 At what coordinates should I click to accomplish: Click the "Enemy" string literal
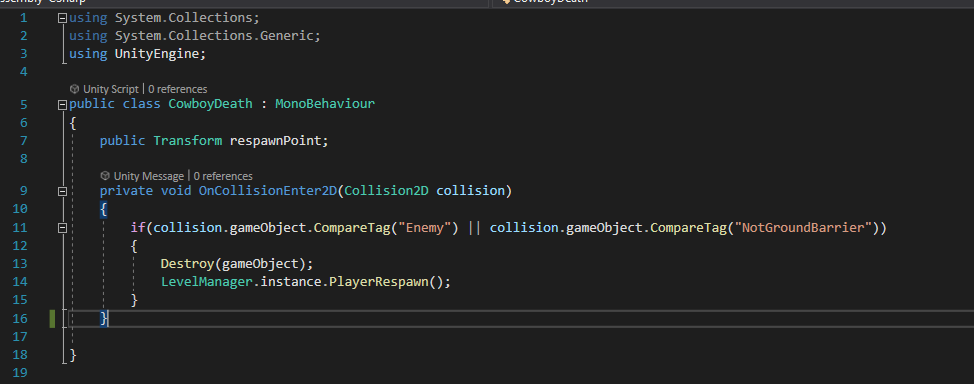click(x=425, y=227)
